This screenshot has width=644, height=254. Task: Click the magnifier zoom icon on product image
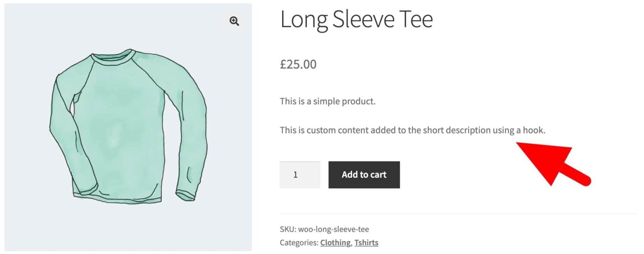pyautogui.click(x=234, y=21)
